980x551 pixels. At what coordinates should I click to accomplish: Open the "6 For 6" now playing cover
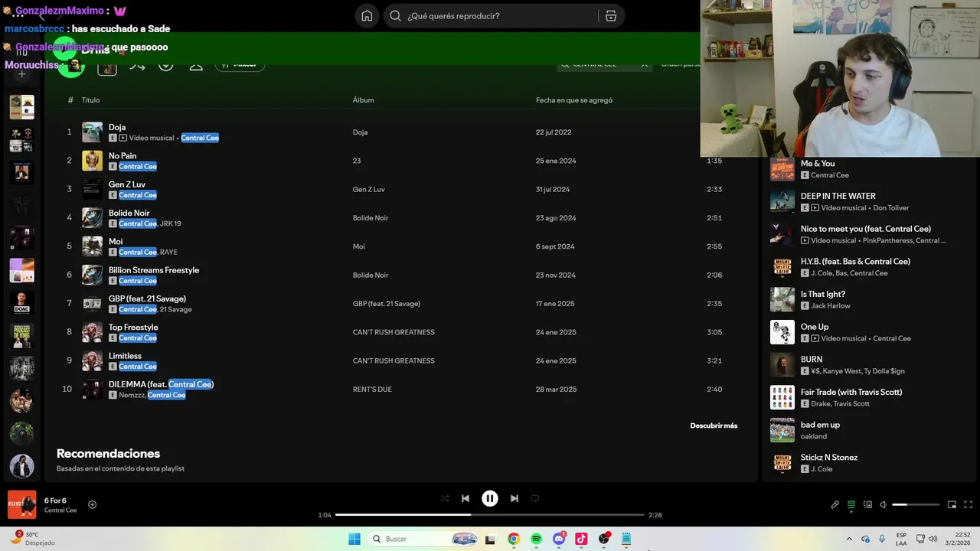pos(21,504)
